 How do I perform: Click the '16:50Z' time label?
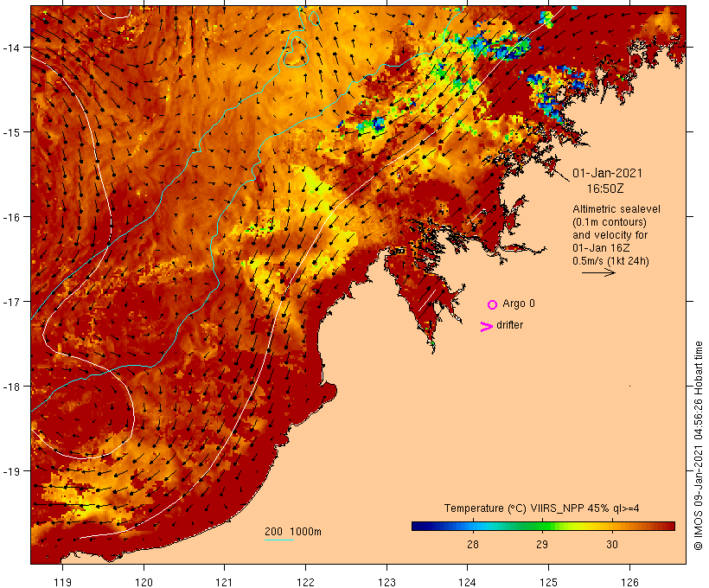pyautogui.click(x=605, y=189)
